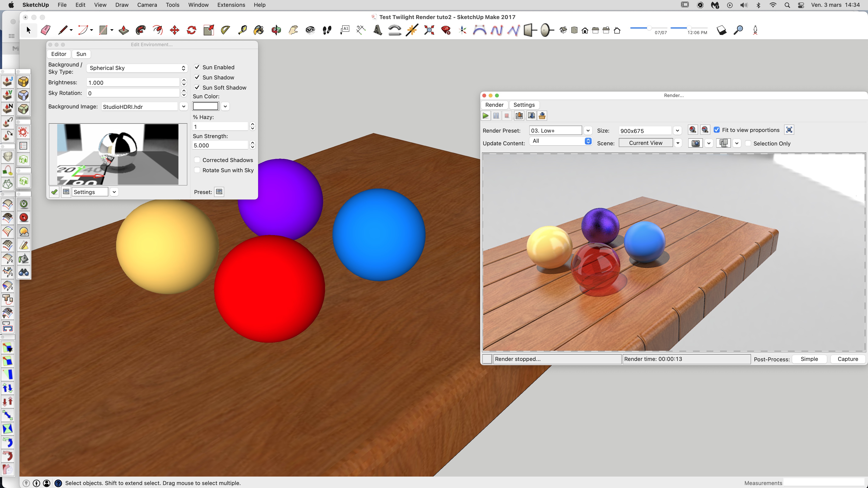
Task: Open the Extensions menu
Action: coord(231,5)
